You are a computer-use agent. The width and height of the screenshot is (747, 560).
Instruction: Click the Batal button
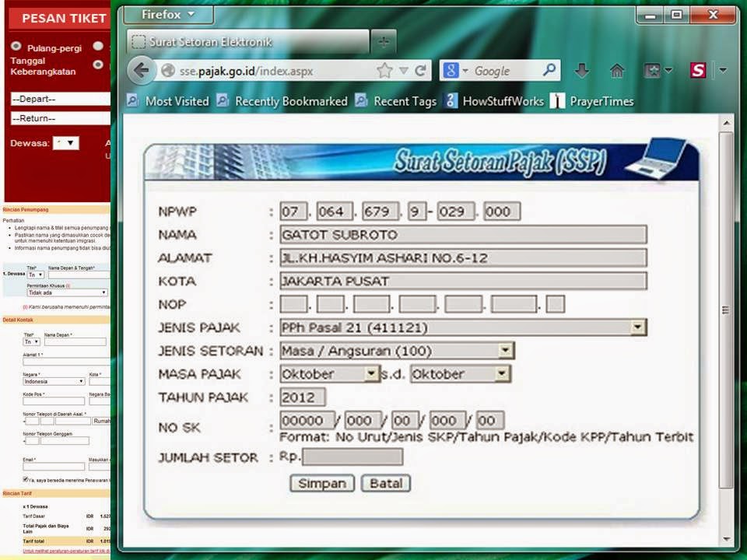point(385,483)
